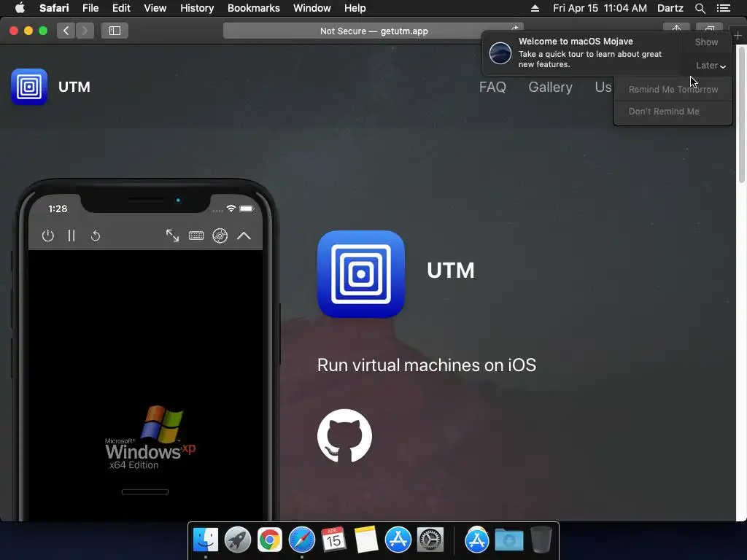Click the UTM site title text in header
747x560 pixels.
pos(74,87)
